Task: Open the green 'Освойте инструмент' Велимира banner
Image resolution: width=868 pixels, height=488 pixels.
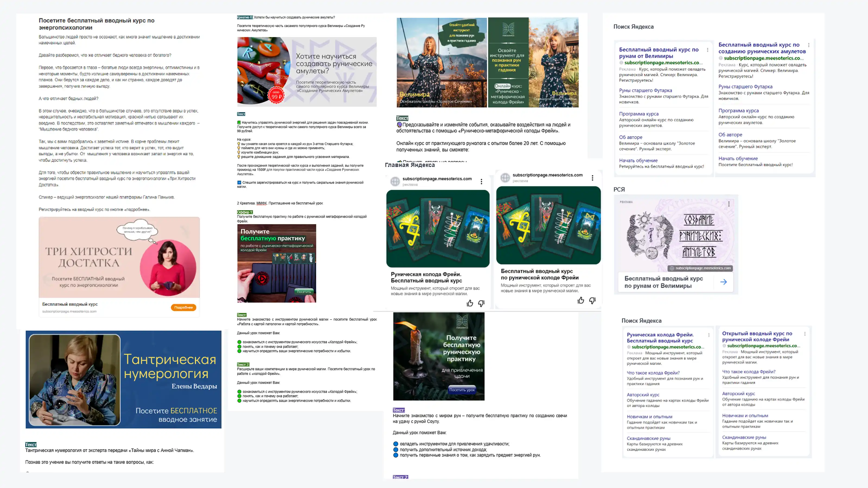Action: [533, 63]
